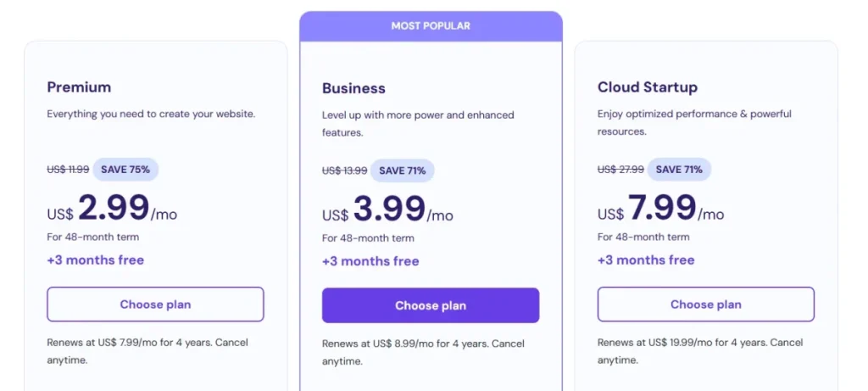The width and height of the screenshot is (868, 391).
Task: Click Choose plan under Cloud Startup
Action: point(705,304)
